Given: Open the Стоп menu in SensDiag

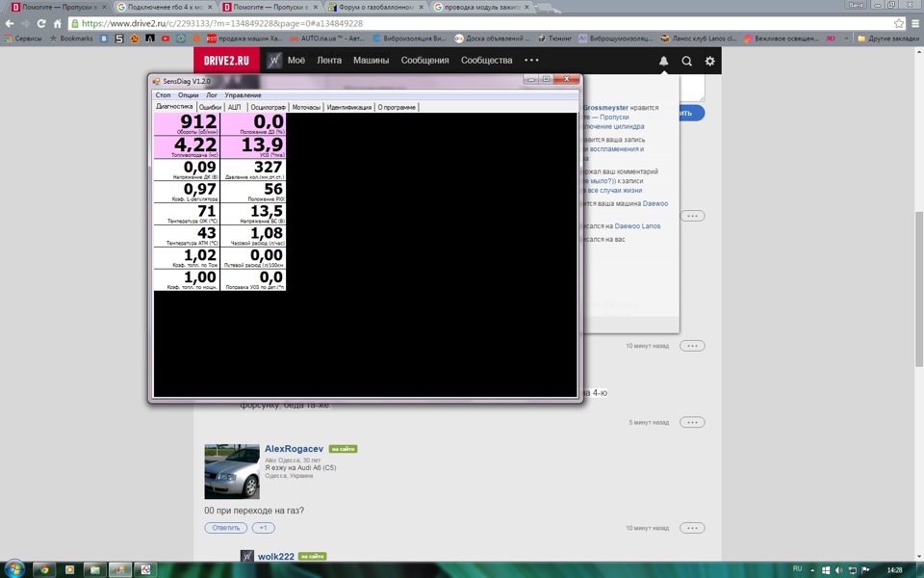Looking at the screenshot, I should pos(163,95).
